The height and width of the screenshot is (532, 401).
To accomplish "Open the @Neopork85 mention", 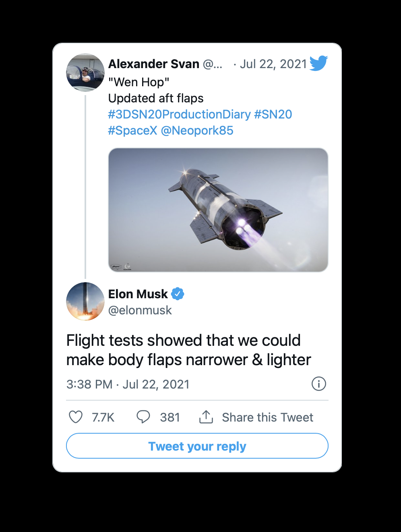I will coord(197,130).
